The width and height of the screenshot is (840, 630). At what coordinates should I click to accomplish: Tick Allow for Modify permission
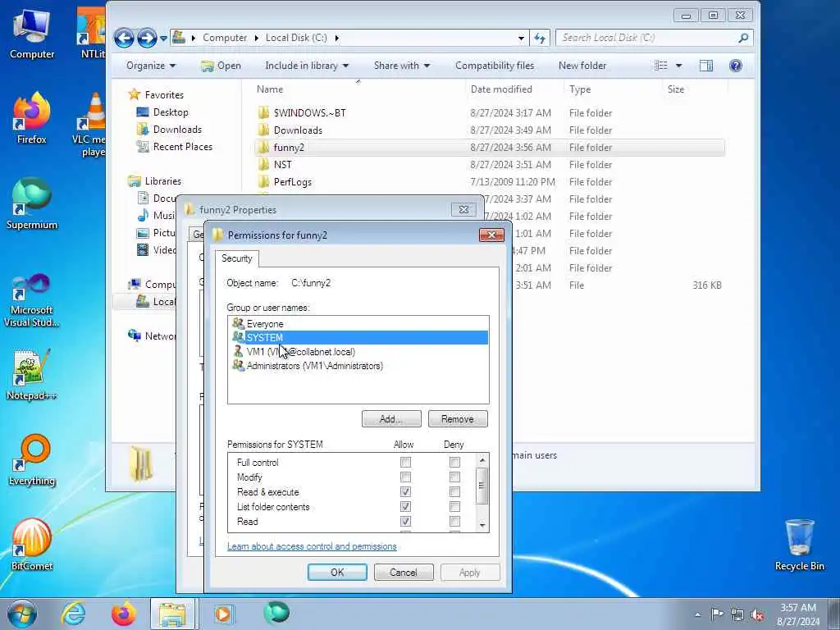pyautogui.click(x=405, y=477)
